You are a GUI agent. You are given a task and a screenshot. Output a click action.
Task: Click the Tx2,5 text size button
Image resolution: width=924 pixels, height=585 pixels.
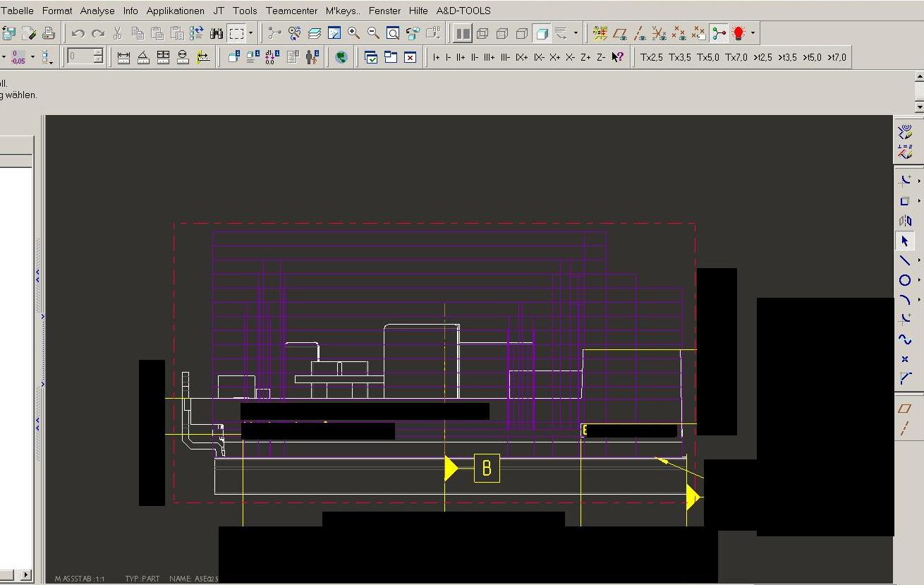[x=651, y=57]
